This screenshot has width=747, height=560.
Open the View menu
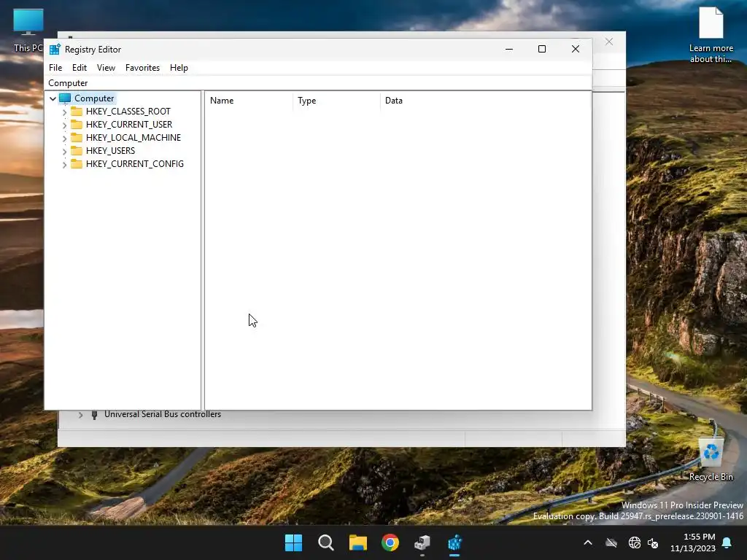(106, 68)
